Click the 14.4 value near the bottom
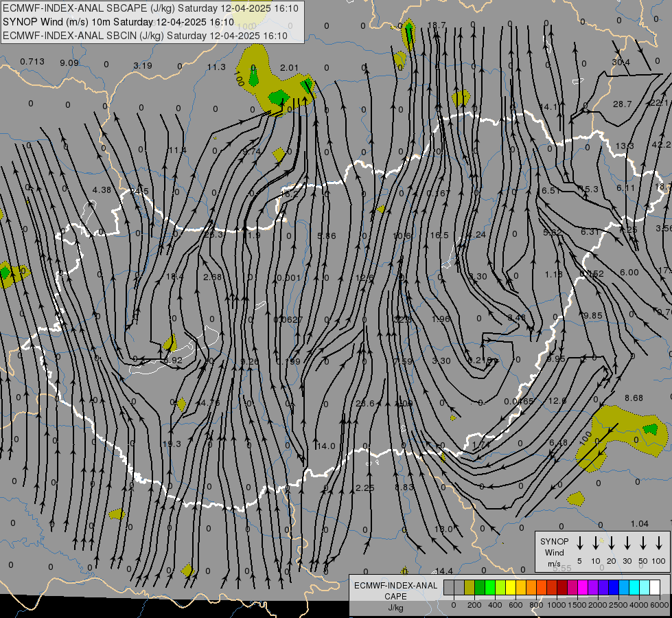This screenshot has width=672, height=618. (443, 571)
